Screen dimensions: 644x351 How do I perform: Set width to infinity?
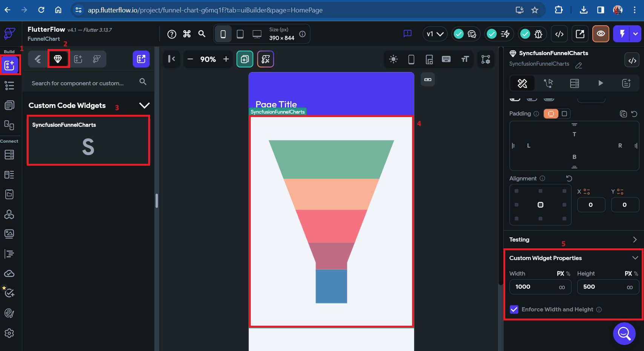coord(562,287)
